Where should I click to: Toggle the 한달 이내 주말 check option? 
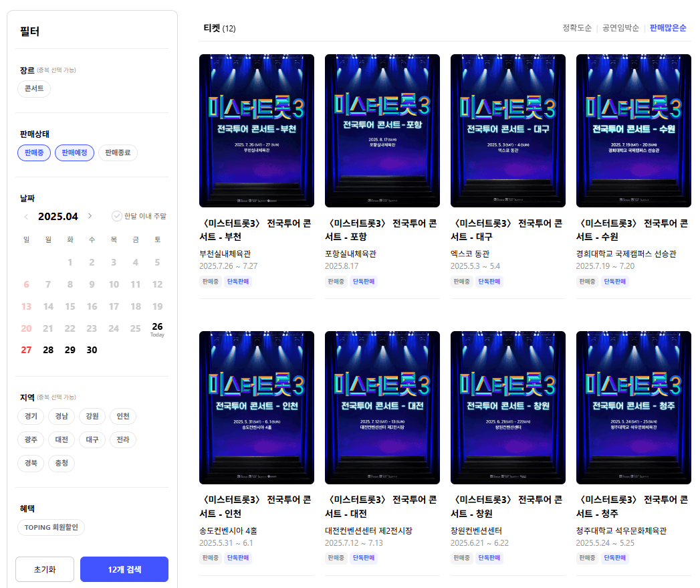tap(139, 216)
